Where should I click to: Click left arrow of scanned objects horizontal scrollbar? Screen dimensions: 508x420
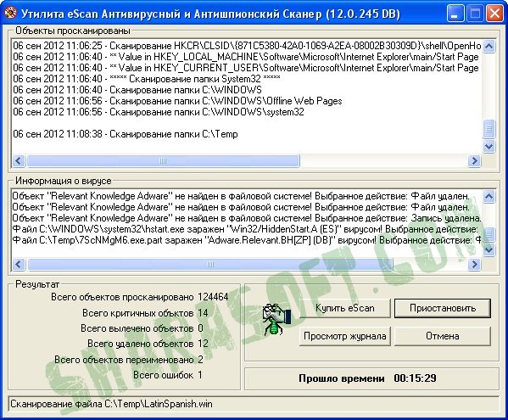tap(19, 160)
